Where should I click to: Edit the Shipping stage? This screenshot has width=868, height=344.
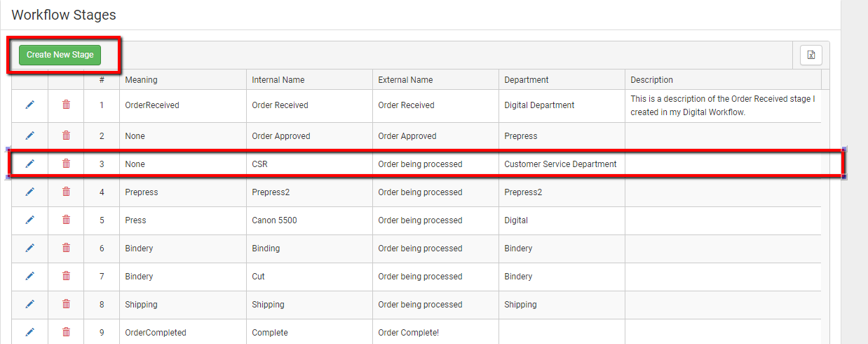point(29,304)
